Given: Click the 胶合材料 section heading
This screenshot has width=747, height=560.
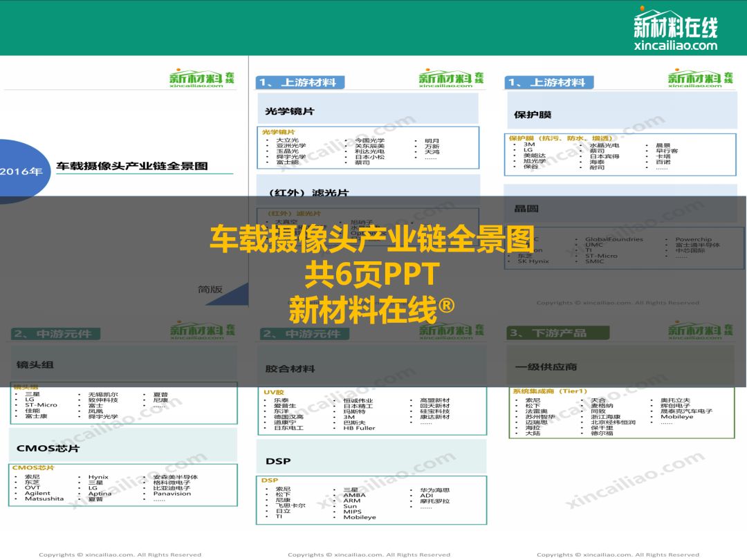Looking at the screenshot, I should tap(290, 368).
